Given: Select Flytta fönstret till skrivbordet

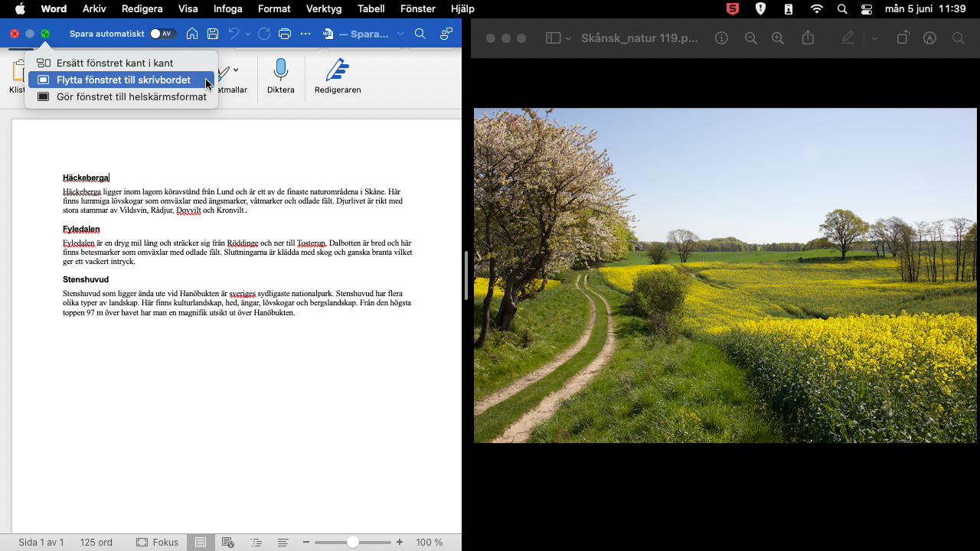Looking at the screenshot, I should (122, 80).
